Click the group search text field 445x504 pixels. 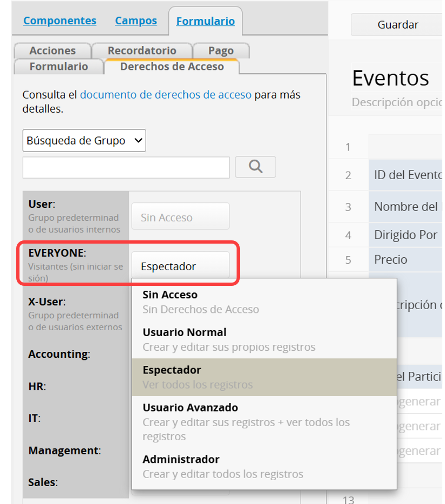point(126,167)
